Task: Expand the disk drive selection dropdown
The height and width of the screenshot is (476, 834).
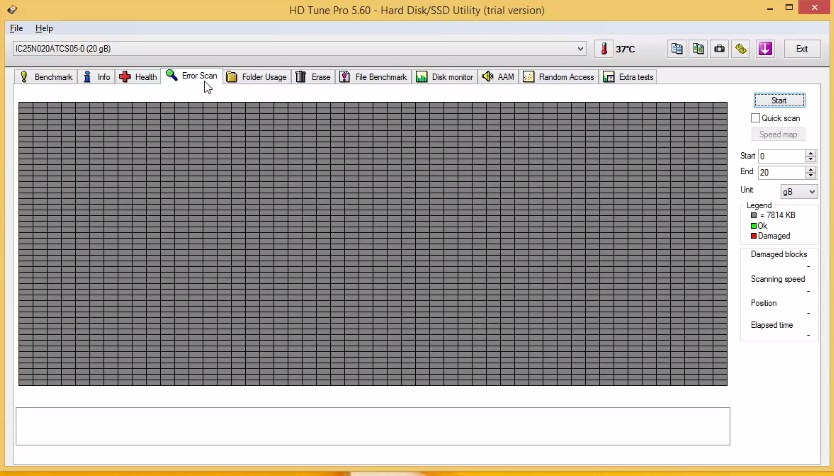Action: coord(580,49)
